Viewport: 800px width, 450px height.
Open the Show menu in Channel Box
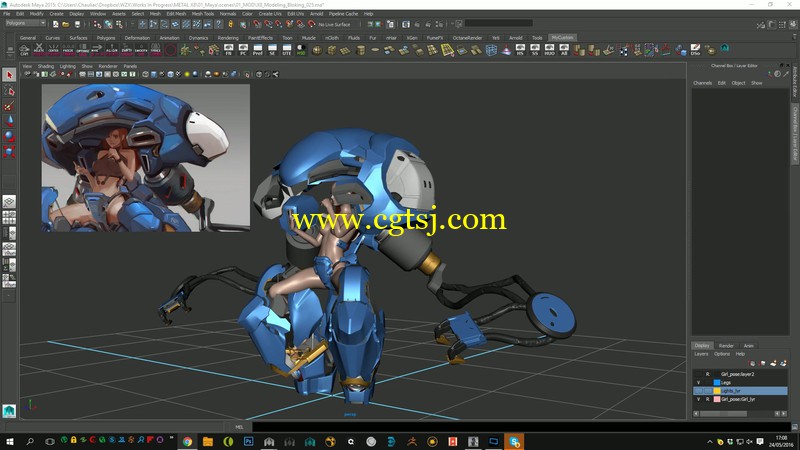tap(757, 83)
